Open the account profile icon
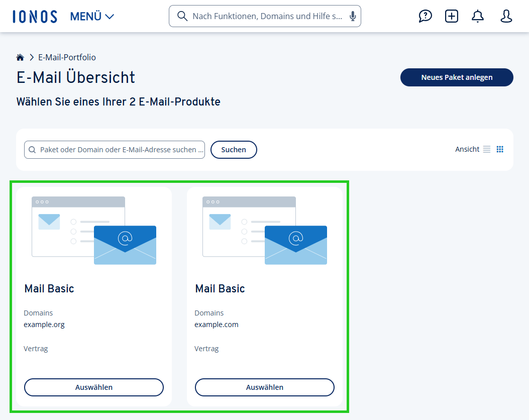 (506, 16)
